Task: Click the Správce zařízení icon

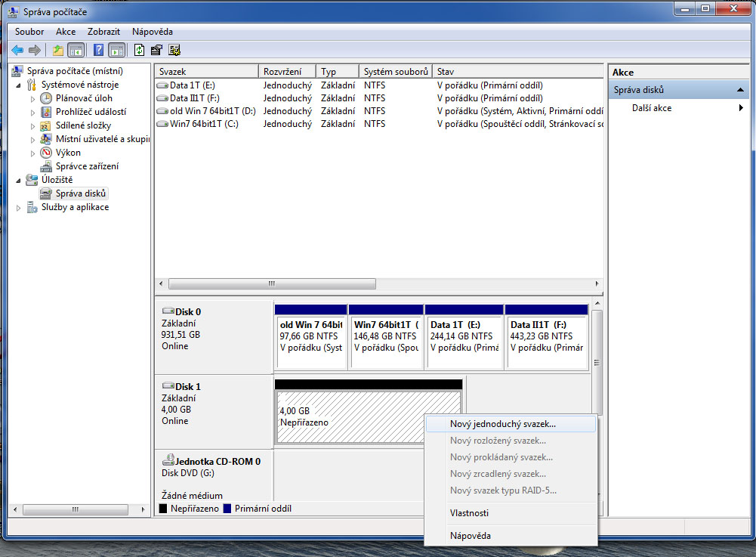Action: [46, 166]
